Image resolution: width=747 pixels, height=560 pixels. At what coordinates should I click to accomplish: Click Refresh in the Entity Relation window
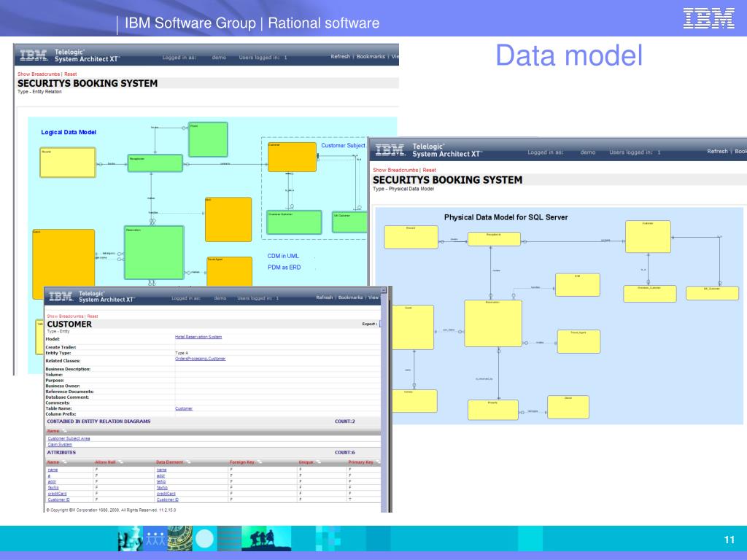[x=340, y=56]
